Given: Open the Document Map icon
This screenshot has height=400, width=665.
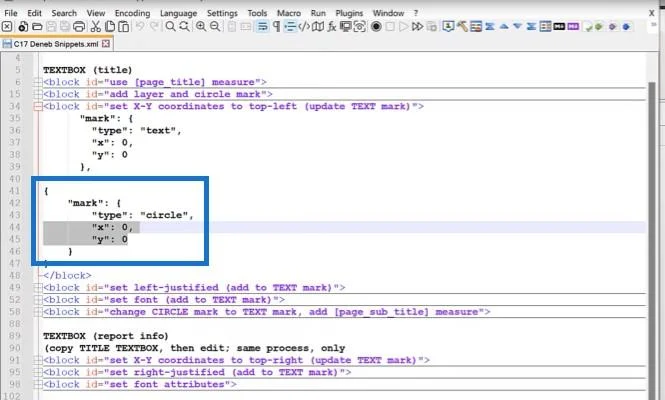Looking at the screenshot, I should tap(318, 27).
